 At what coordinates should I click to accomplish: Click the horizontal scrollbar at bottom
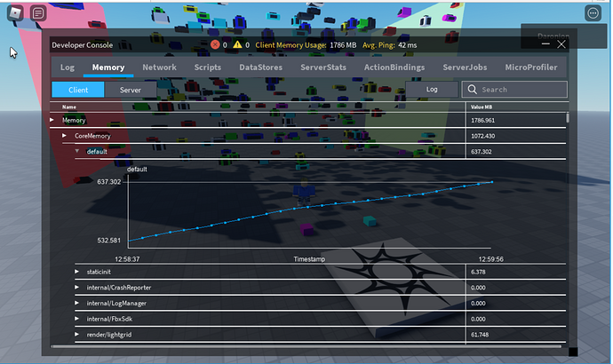(x=306, y=346)
